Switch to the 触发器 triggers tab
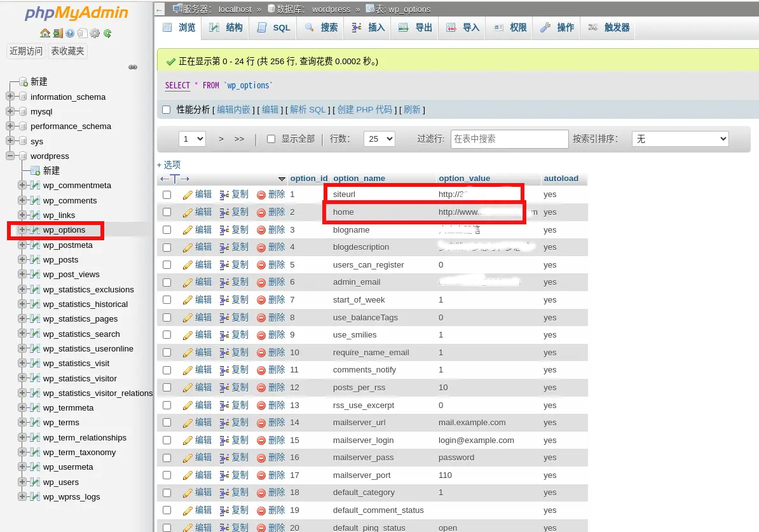This screenshot has height=532, width=759. (x=609, y=27)
